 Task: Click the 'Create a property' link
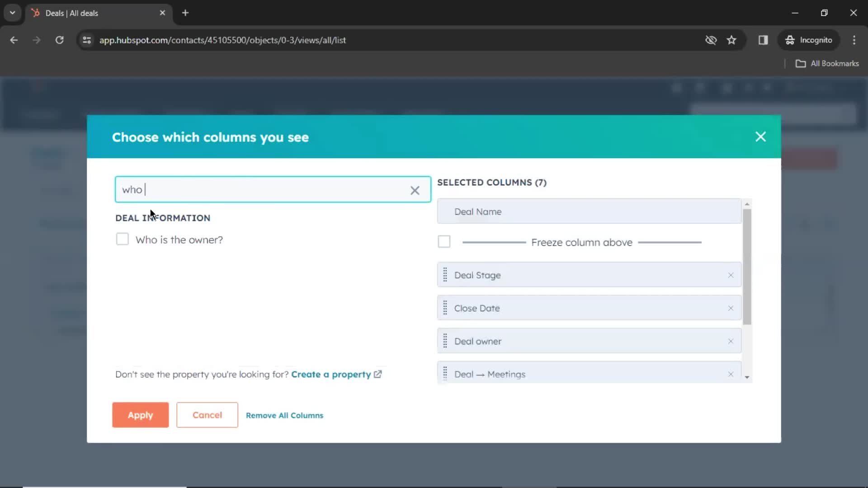coord(331,374)
